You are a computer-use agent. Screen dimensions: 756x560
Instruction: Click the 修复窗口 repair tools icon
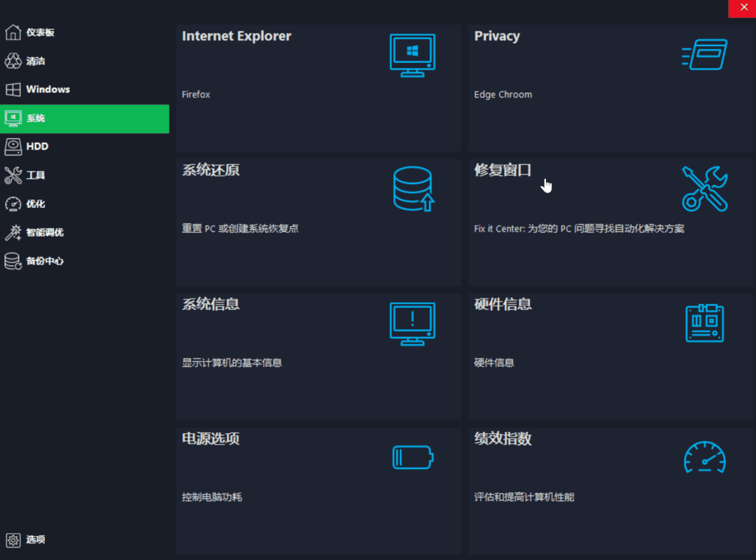point(705,189)
